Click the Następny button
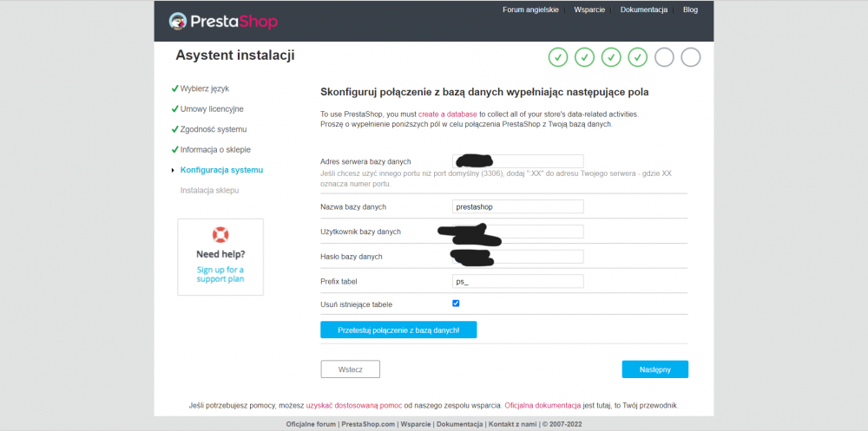The image size is (868, 431). pyautogui.click(x=654, y=369)
